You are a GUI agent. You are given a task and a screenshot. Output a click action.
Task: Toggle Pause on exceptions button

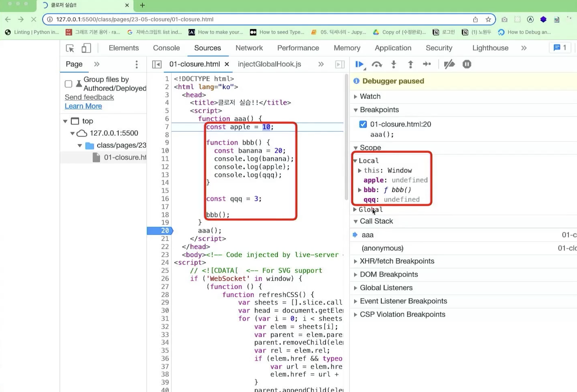(x=467, y=64)
